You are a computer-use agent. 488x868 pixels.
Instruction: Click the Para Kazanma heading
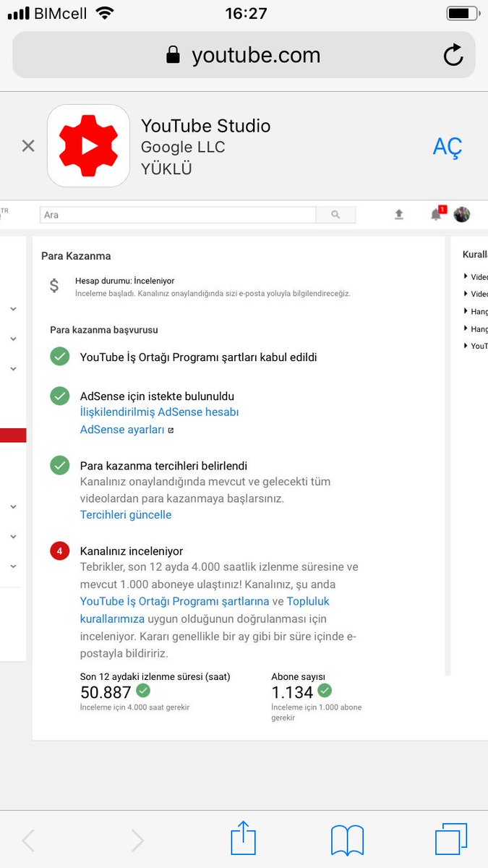pyautogui.click(x=76, y=256)
